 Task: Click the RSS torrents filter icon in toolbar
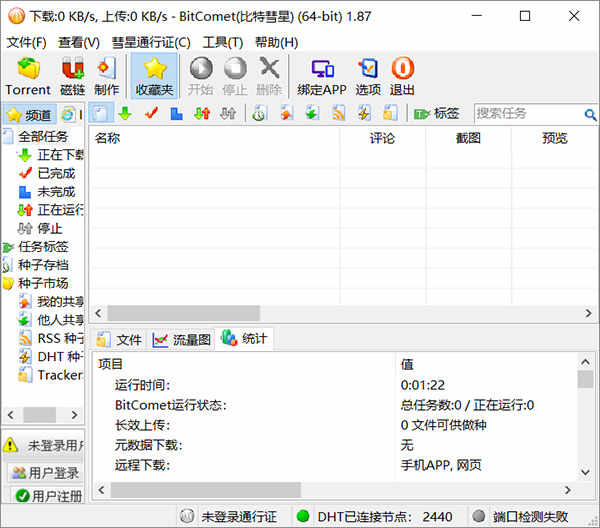click(x=339, y=114)
